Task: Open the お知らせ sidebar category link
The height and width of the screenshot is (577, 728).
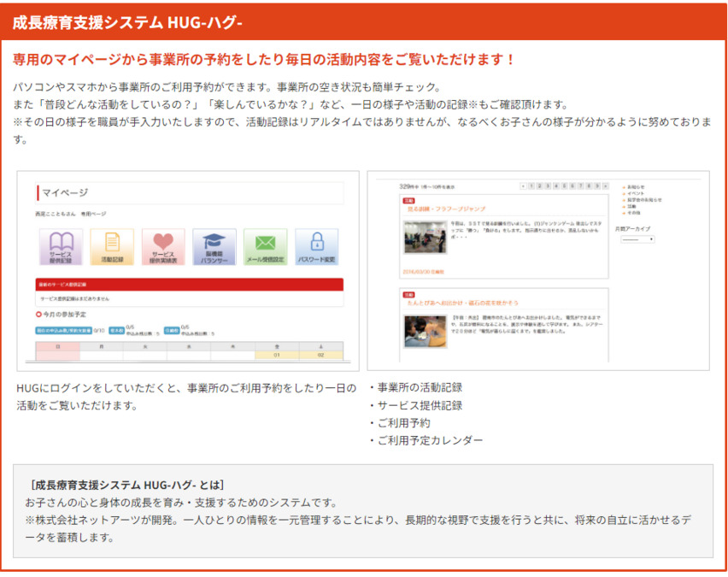Action: (x=635, y=186)
